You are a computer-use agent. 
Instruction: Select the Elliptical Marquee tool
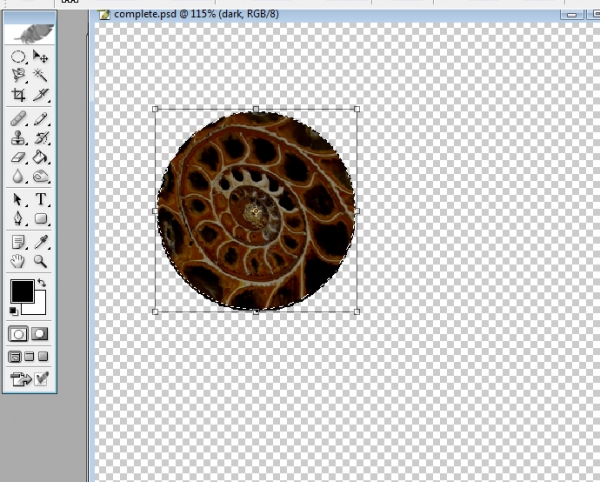[x=18, y=57]
